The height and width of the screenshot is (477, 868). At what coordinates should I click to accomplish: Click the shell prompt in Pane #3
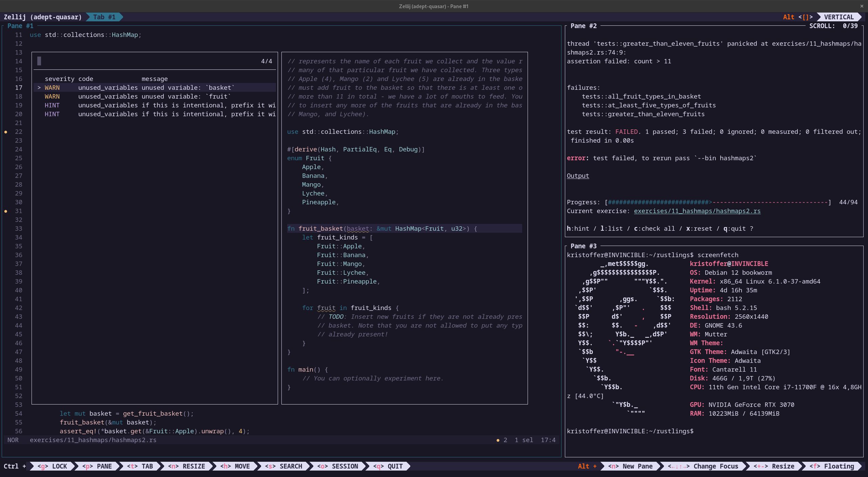(630, 431)
